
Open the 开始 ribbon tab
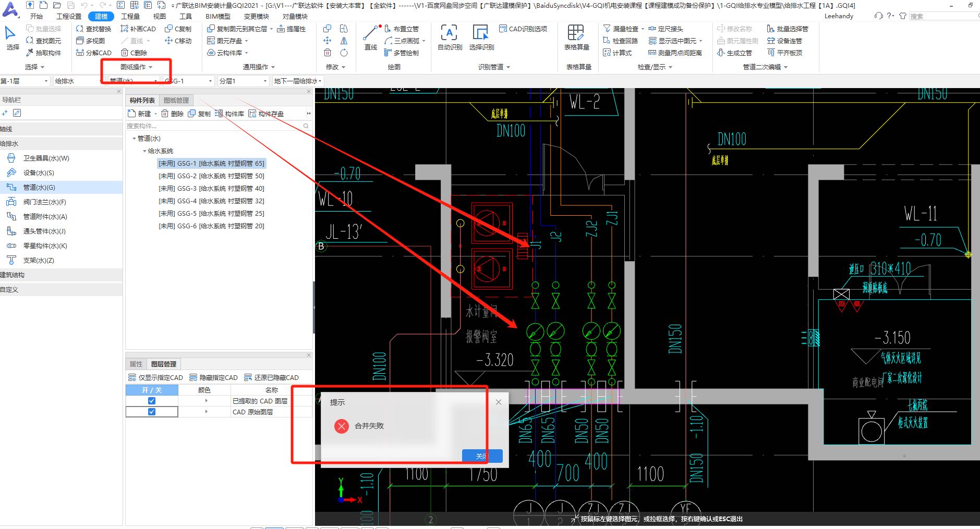click(x=37, y=16)
